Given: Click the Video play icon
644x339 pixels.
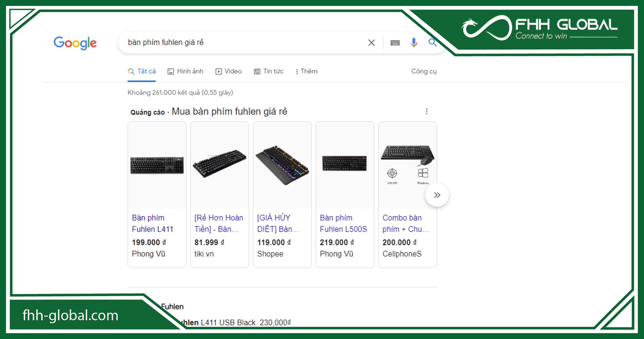Looking at the screenshot, I should coord(218,71).
